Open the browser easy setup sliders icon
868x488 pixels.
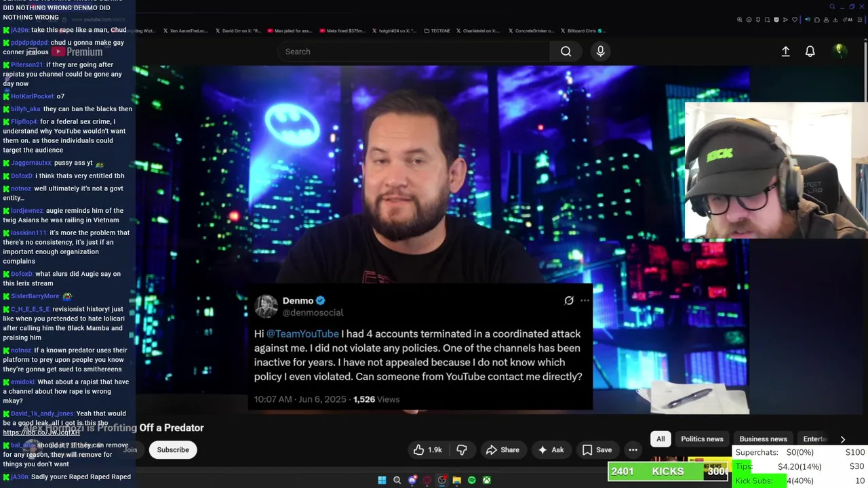click(860, 20)
